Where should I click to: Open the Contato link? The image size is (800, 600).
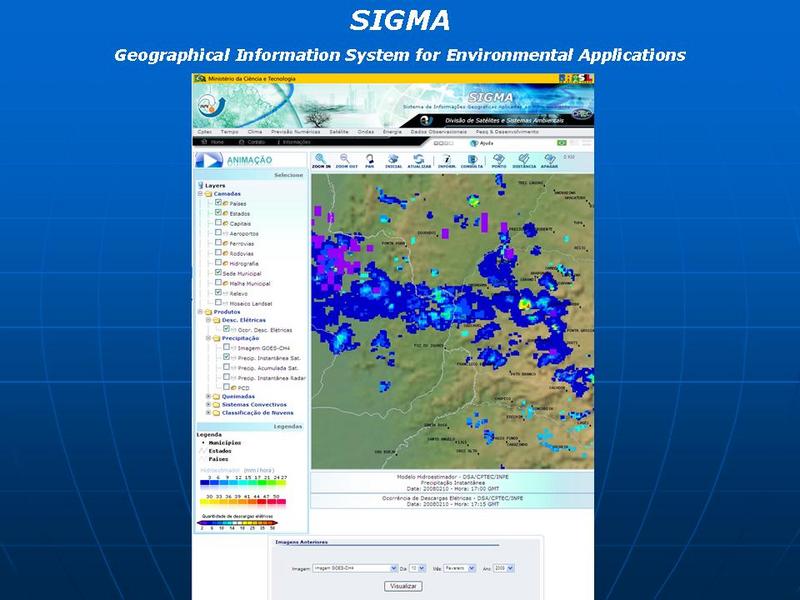click(x=256, y=142)
